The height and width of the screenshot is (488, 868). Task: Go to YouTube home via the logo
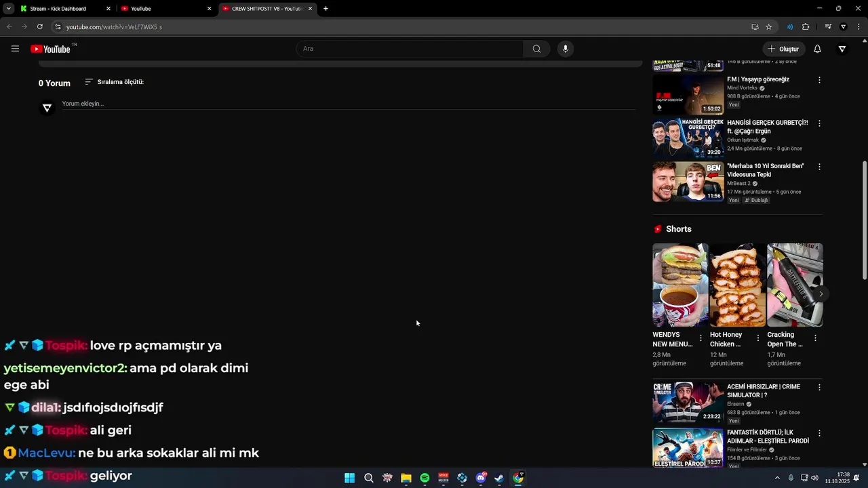[x=51, y=49]
